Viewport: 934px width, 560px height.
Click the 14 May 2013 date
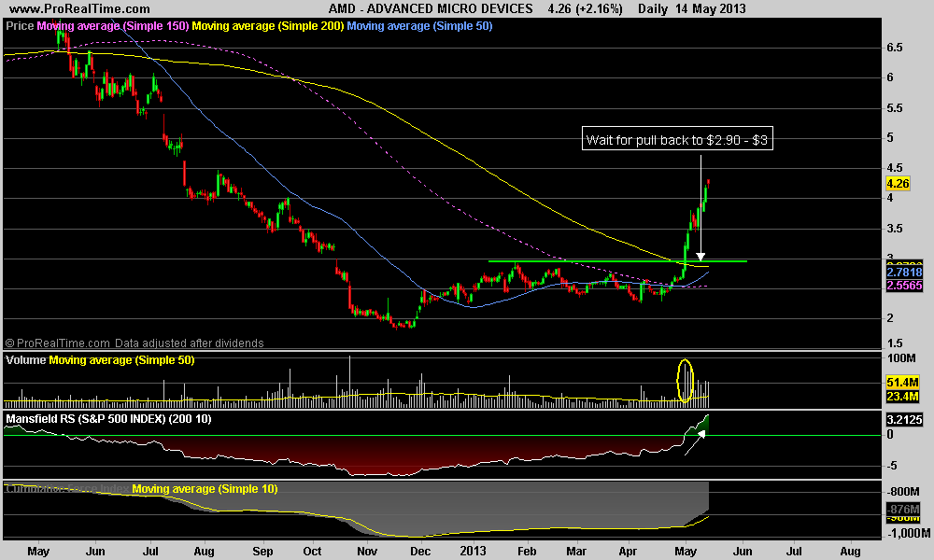tap(710, 9)
